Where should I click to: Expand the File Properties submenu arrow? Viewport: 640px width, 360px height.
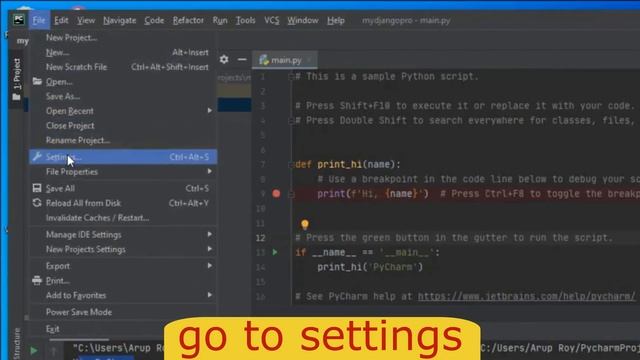point(209,171)
